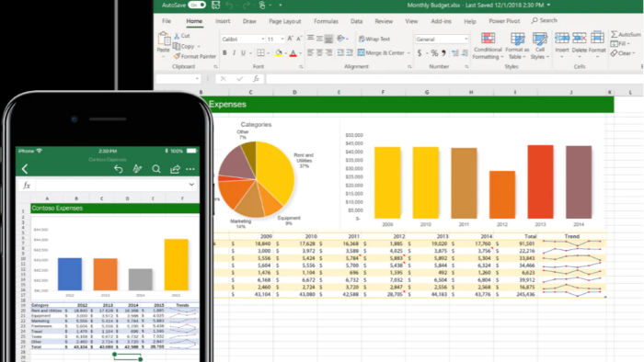
Task: Click Decrease Font Size icon
Action: point(299,39)
